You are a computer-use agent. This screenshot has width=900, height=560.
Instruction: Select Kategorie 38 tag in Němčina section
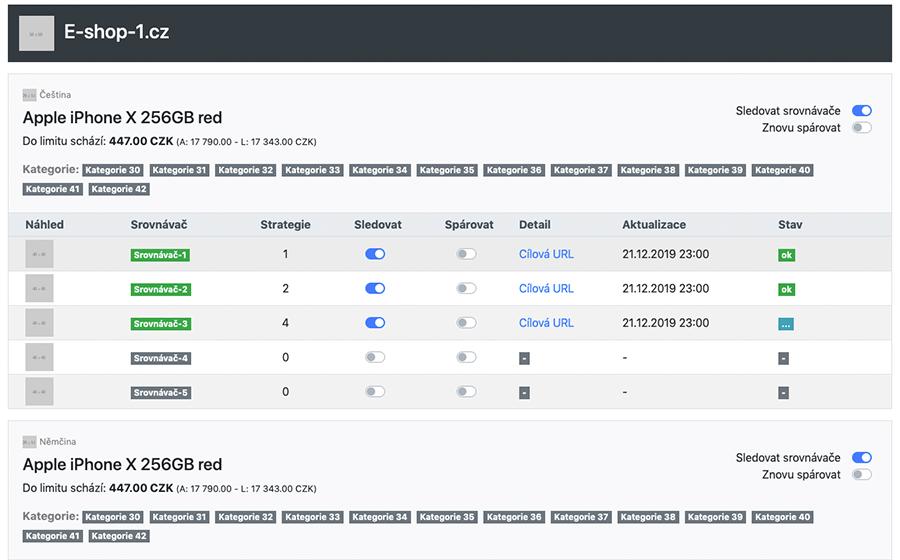pyautogui.click(x=648, y=517)
